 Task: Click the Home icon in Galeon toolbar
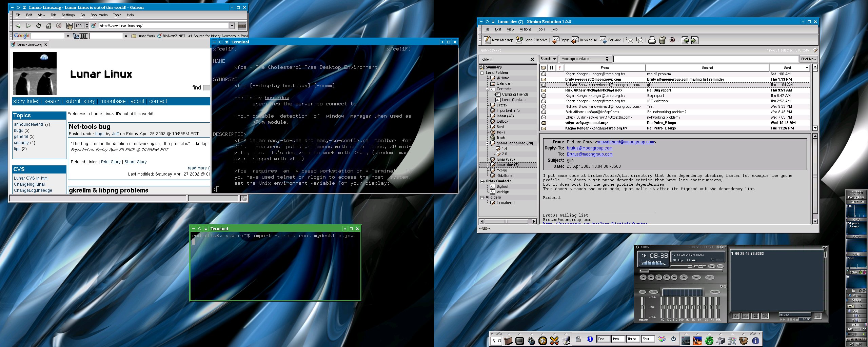[x=48, y=26]
